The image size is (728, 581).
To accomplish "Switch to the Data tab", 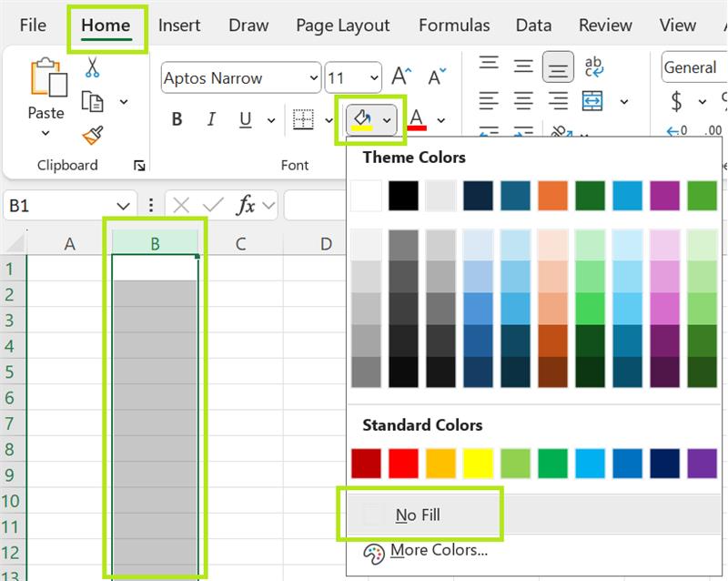I will tap(533, 25).
